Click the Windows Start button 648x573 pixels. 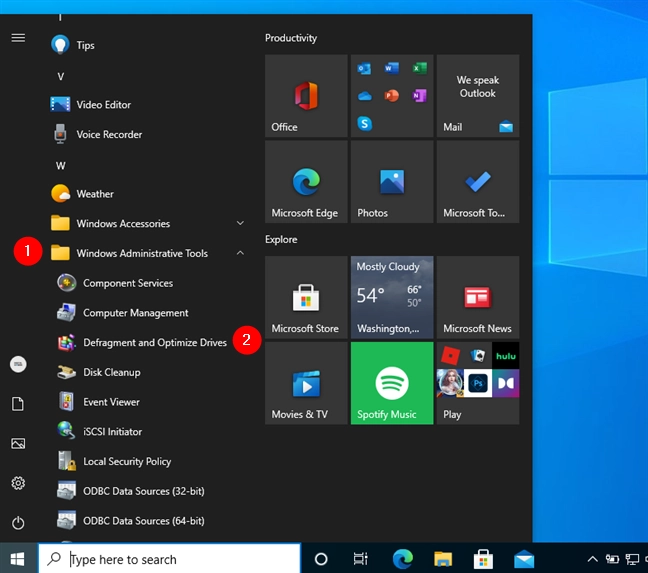(18, 559)
